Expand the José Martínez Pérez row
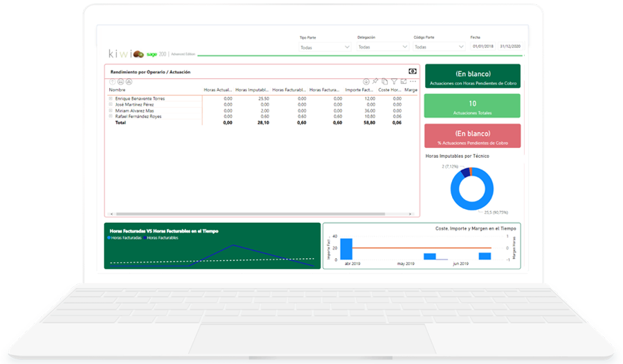623x364 pixels. tap(111, 104)
